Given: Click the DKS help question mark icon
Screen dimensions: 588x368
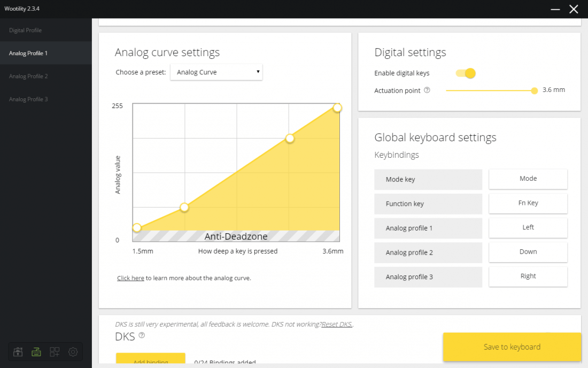Looking at the screenshot, I should point(142,335).
